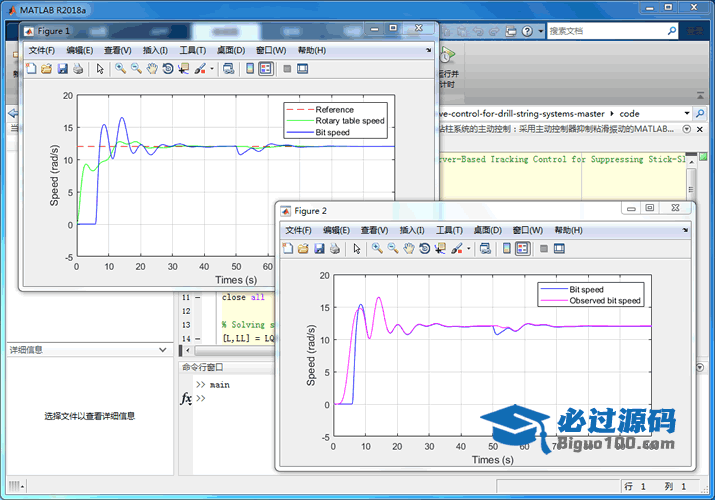The image size is (715, 500).
Task: Open 编辑(E) menu in Figure 1
Action: pos(80,50)
